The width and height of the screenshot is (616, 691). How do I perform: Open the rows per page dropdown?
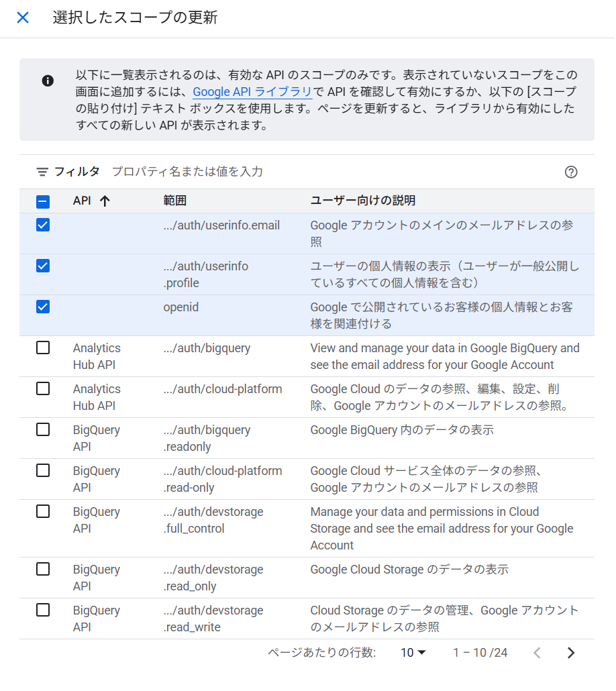click(413, 653)
